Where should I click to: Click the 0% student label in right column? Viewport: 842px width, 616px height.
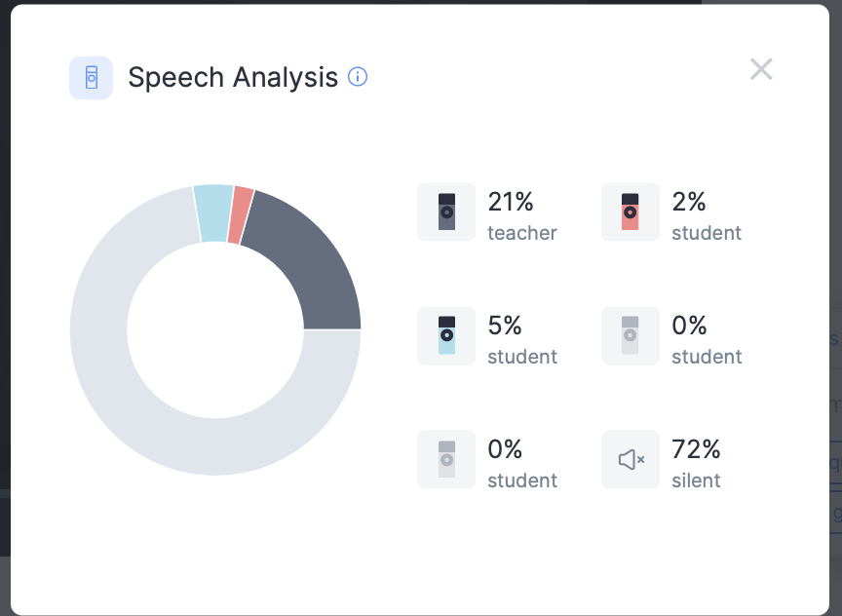tap(706, 340)
